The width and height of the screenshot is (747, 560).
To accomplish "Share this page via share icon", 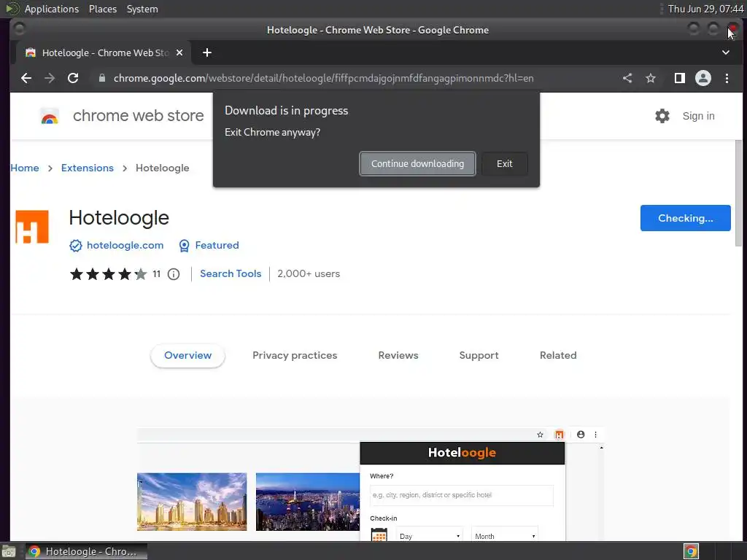I will point(627,78).
